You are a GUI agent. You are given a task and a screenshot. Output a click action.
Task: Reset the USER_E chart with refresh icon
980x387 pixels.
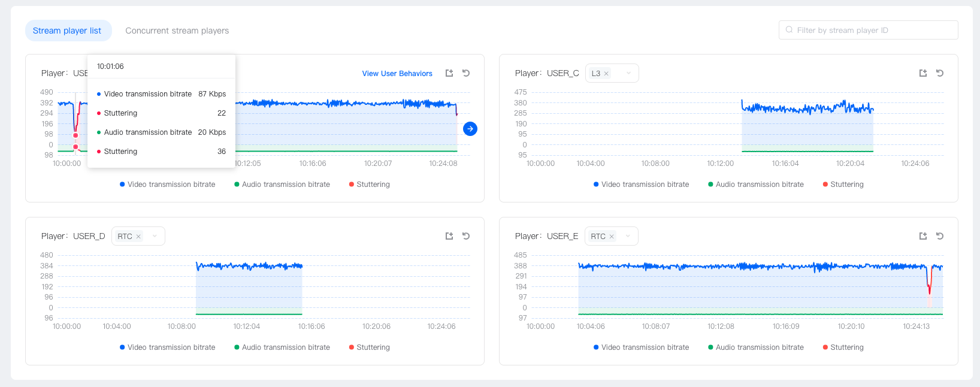940,236
